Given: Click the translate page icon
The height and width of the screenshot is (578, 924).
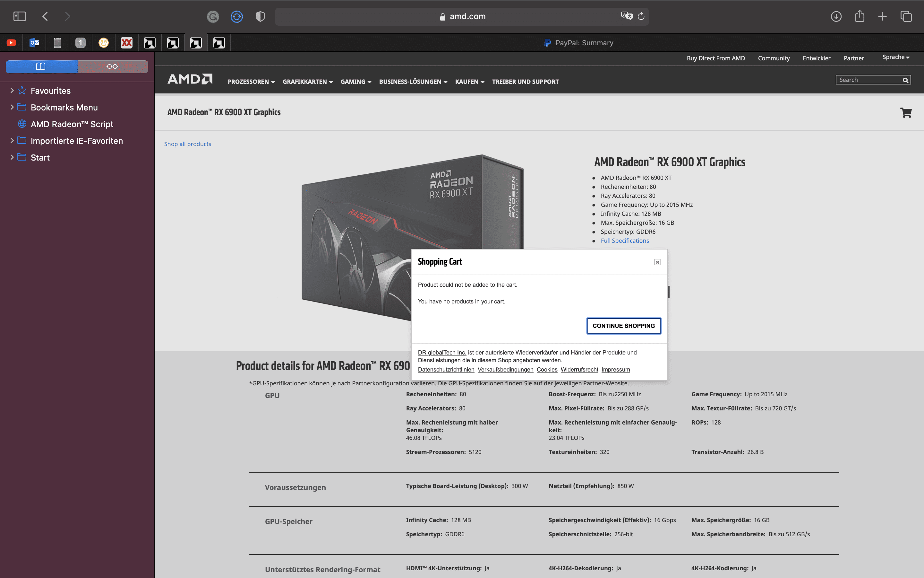Looking at the screenshot, I should [x=627, y=16].
